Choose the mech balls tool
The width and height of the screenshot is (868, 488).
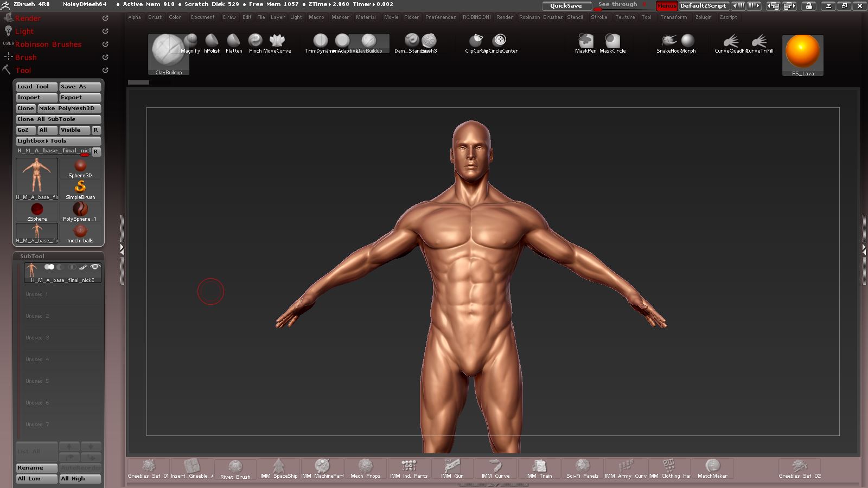click(x=80, y=234)
